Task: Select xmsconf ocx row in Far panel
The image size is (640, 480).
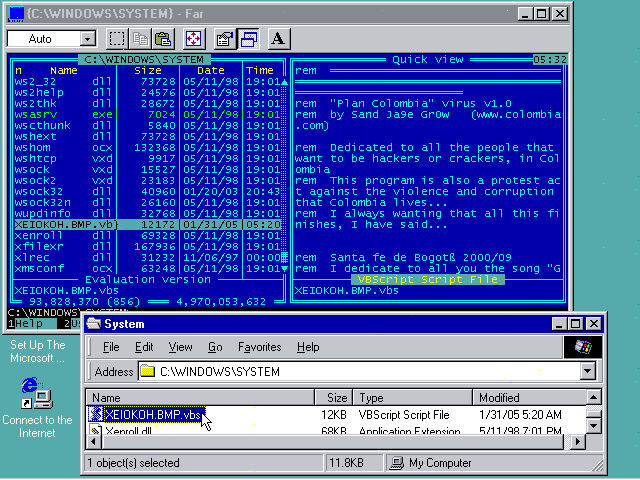Action: click(147, 269)
